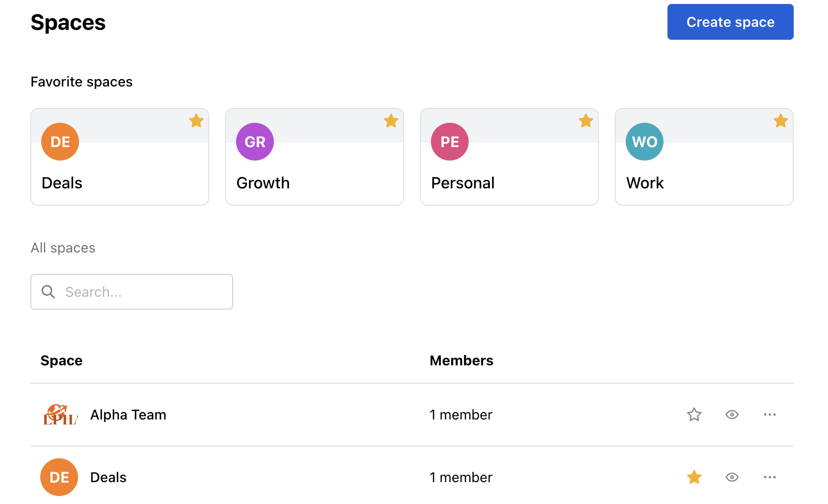
Task: Open the Alpha Team space link
Action: click(x=128, y=415)
